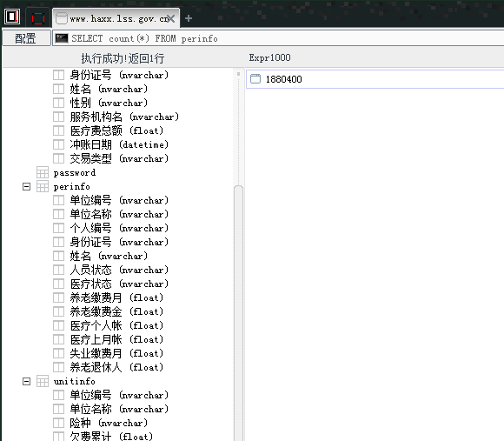This screenshot has height=441, width=504.
Task: Click the password table icon
Action: [x=43, y=172]
